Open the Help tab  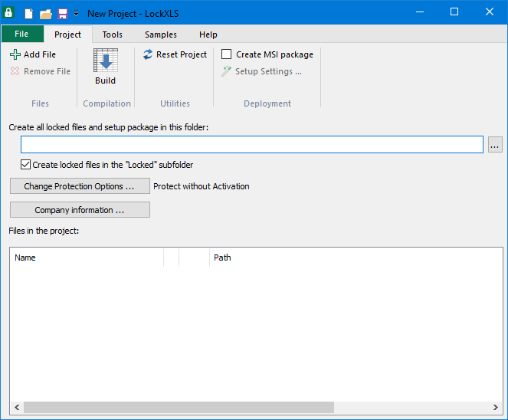tap(208, 34)
